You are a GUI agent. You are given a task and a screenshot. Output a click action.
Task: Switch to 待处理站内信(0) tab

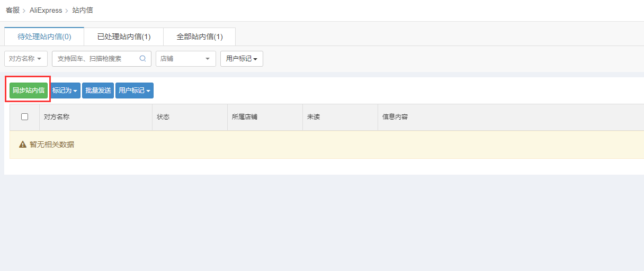44,37
